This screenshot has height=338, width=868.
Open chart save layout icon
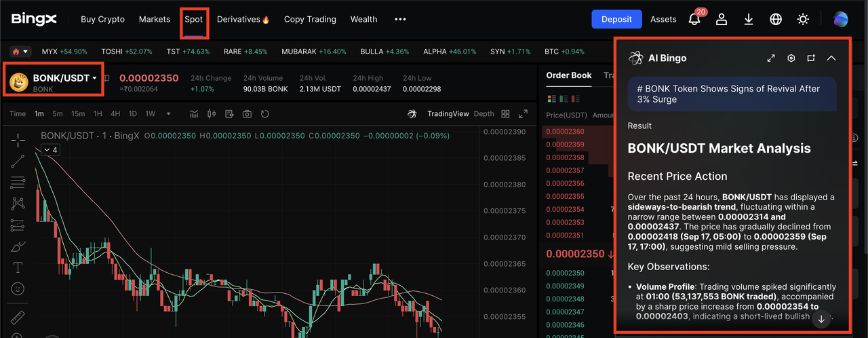(229, 114)
